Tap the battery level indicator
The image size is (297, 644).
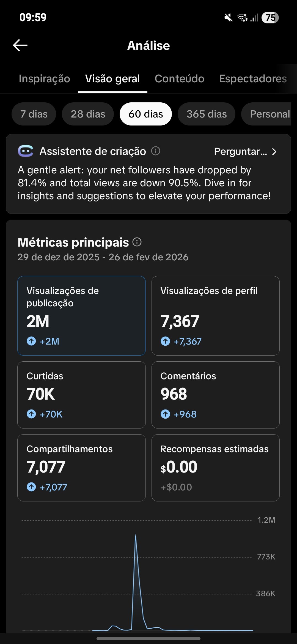tap(270, 18)
